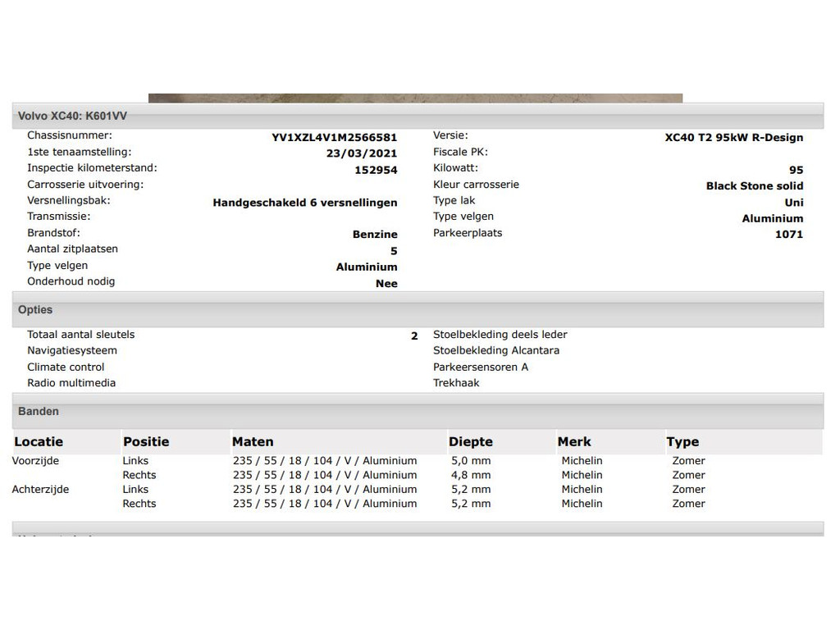Select the Onderhoud nodig value Nee
Viewport: 840px width, 630px height.
pos(386,284)
